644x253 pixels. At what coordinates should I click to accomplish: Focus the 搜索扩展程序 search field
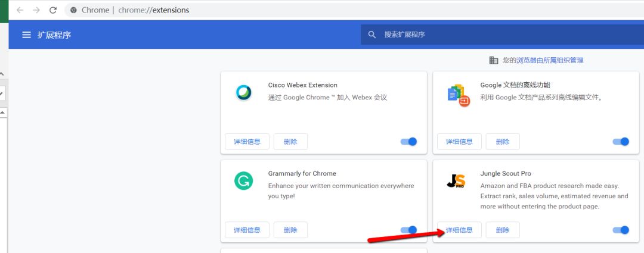pyautogui.click(x=502, y=35)
